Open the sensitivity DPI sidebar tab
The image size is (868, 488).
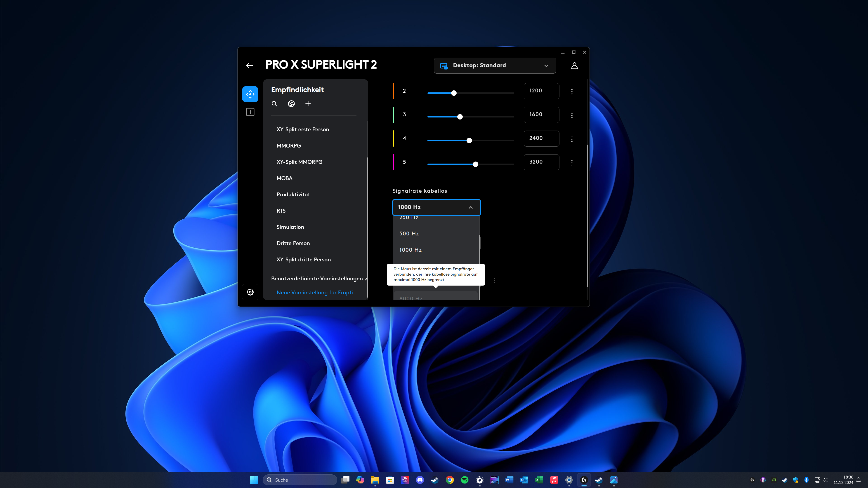pos(250,94)
